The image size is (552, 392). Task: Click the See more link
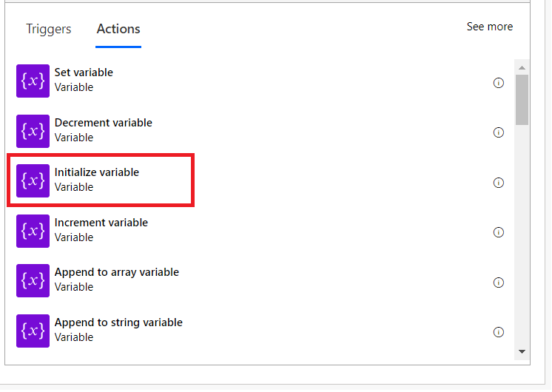489,27
